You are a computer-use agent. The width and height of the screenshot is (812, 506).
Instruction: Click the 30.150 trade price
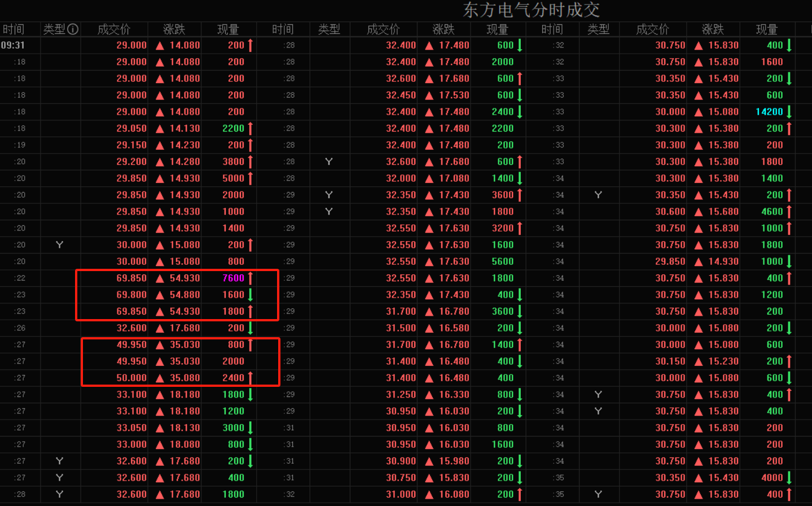click(x=670, y=361)
